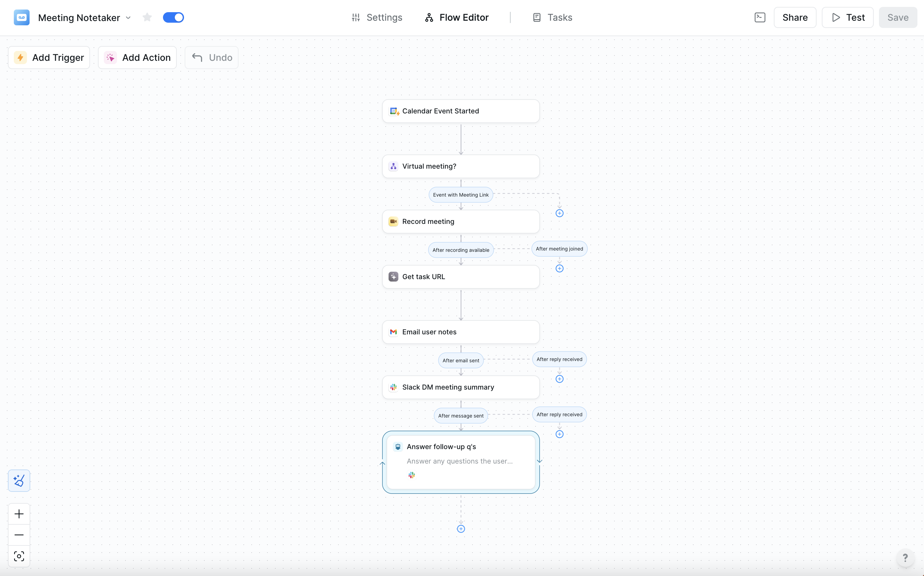
Task: Click the Add Action button
Action: point(137,58)
